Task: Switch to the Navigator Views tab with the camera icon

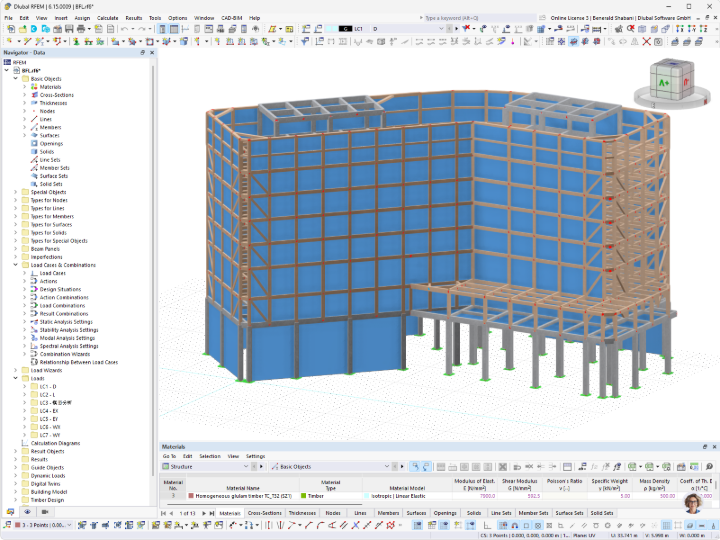Action: [45, 512]
